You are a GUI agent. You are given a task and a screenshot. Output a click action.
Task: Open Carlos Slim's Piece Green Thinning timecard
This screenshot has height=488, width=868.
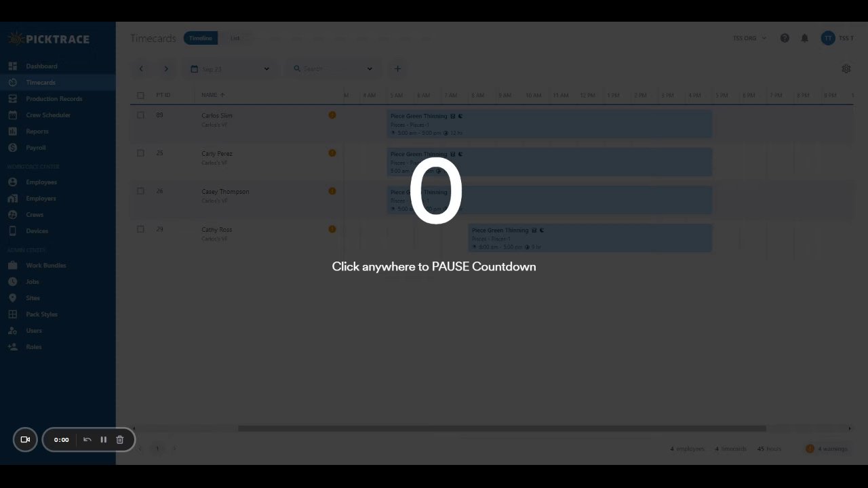(x=549, y=124)
